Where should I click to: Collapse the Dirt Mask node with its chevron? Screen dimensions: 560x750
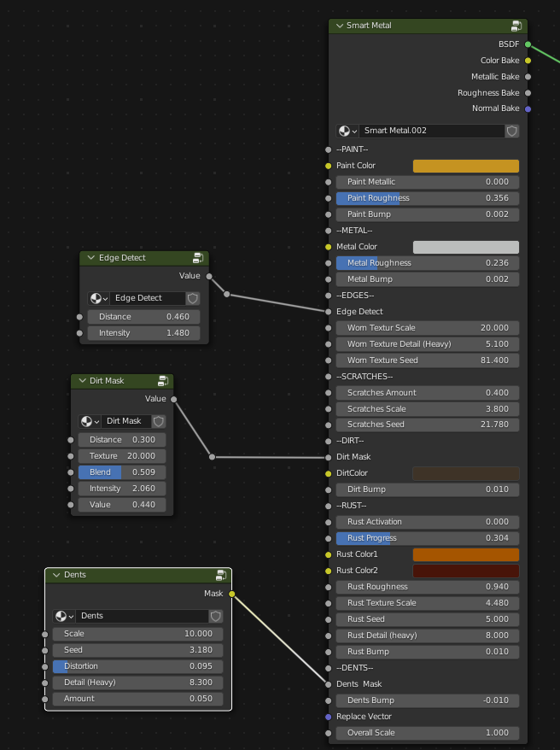pos(81,381)
